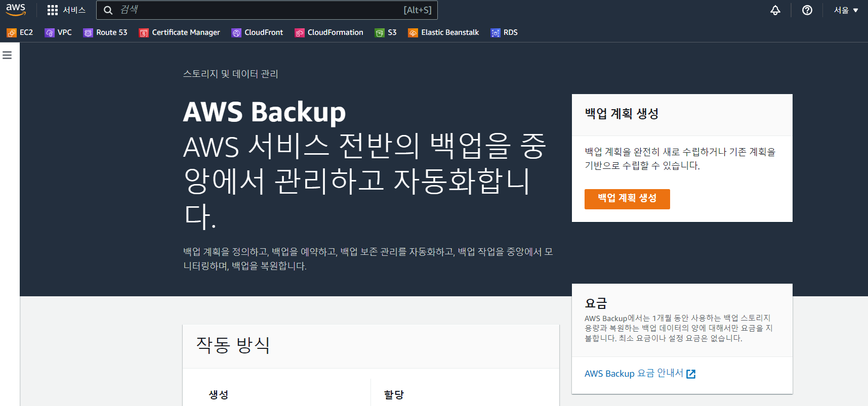Image resolution: width=868 pixels, height=406 pixels.
Task: Open the 서비스 menu label
Action: click(x=74, y=10)
